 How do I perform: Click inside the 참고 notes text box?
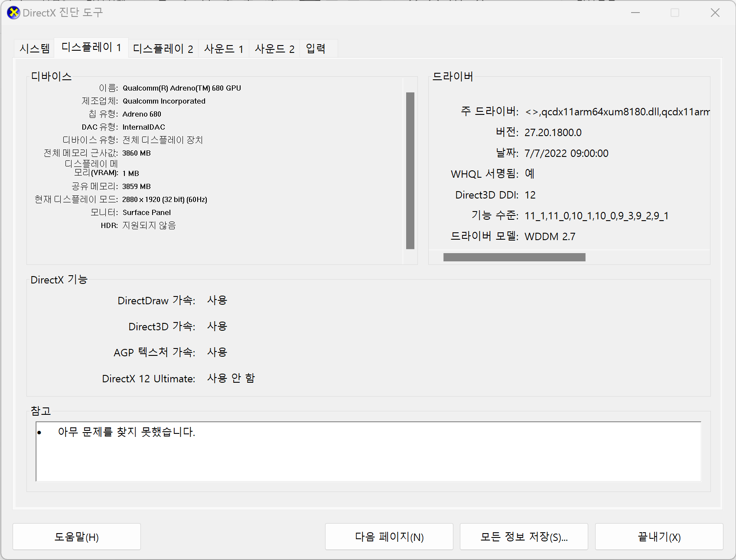368,451
